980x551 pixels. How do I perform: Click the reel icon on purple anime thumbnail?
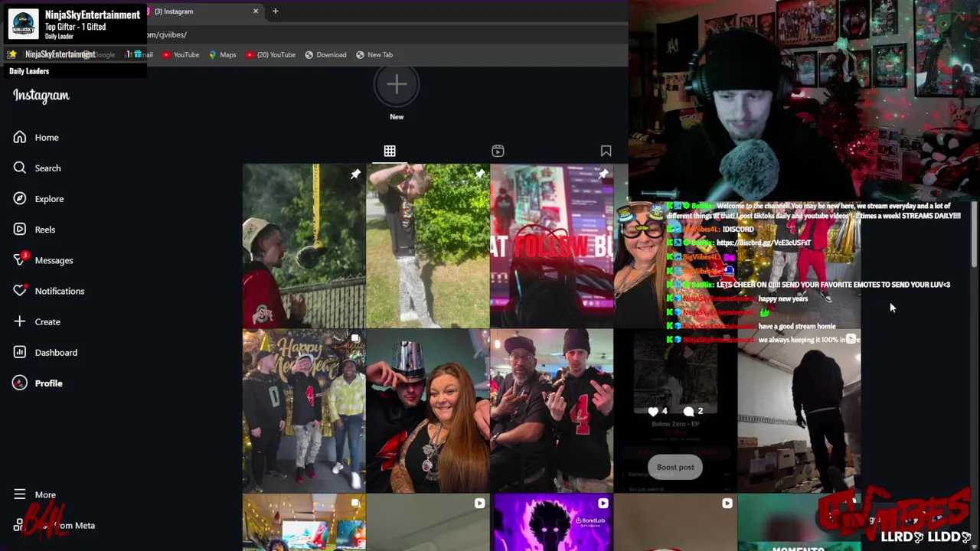point(603,504)
